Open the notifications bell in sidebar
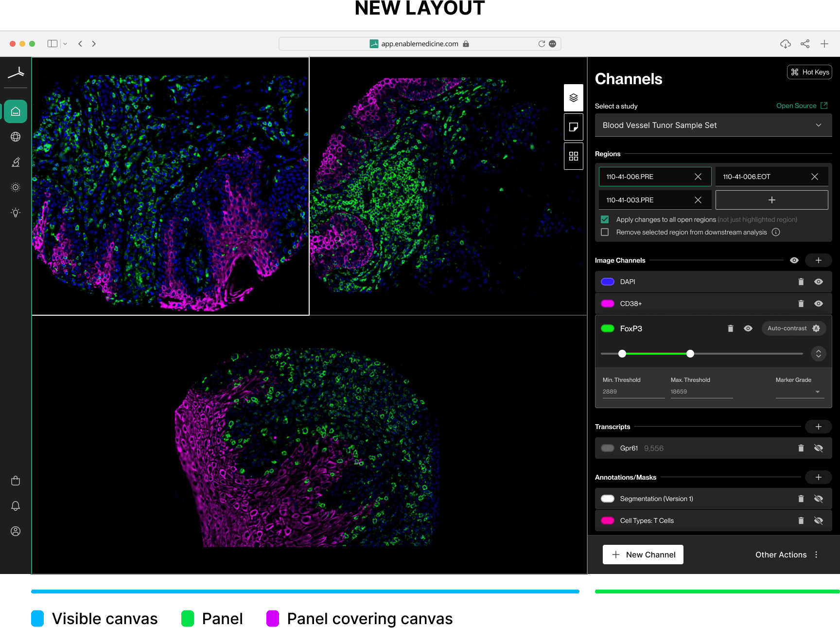The height and width of the screenshot is (628, 840). point(16,506)
